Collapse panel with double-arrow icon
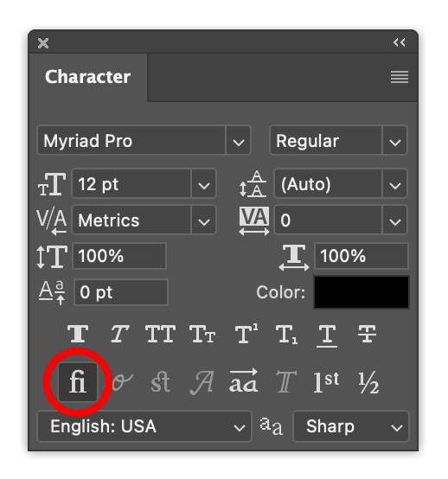The image size is (448, 479). click(x=399, y=42)
